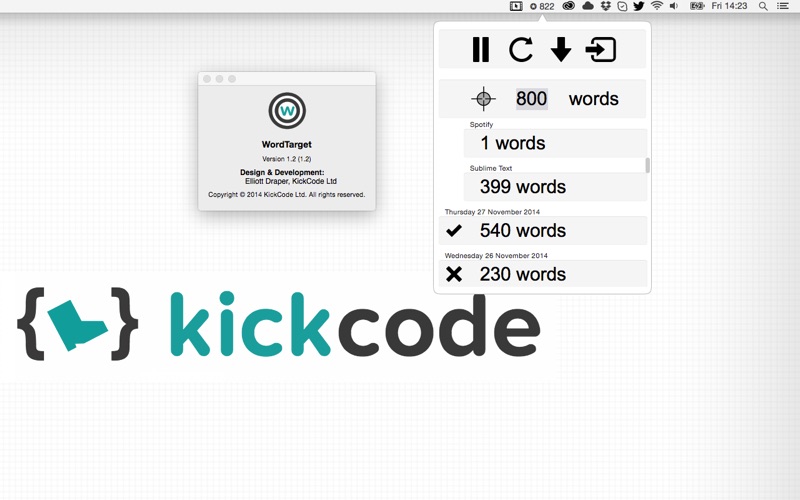Edit the 800 word target field
This screenshot has height=500, width=800.
531,98
